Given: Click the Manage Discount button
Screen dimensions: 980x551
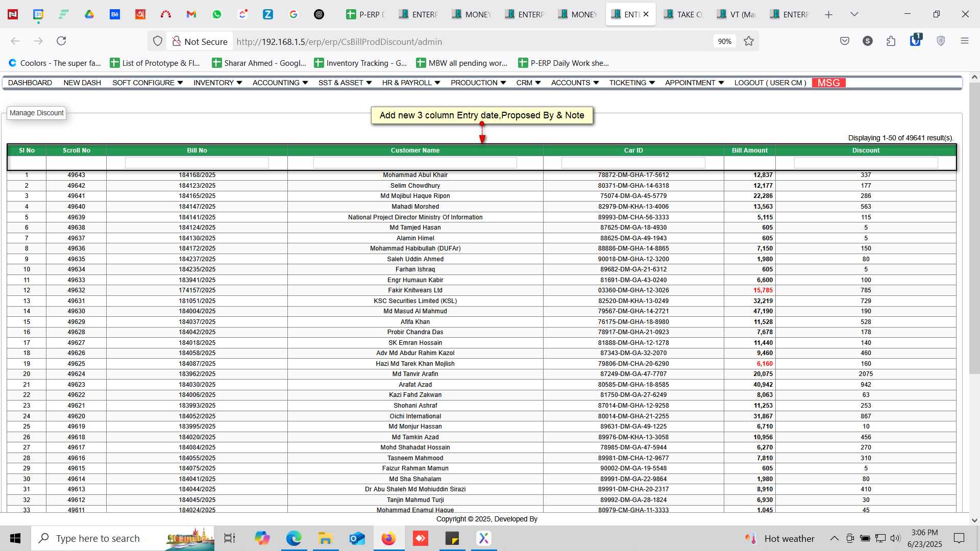Looking at the screenshot, I should pos(37,113).
